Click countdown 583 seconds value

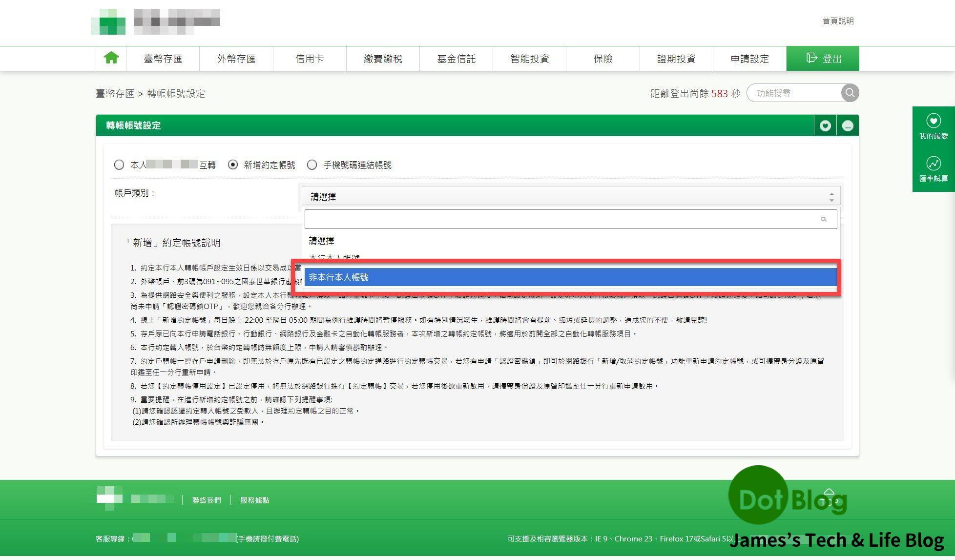click(x=719, y=93)
